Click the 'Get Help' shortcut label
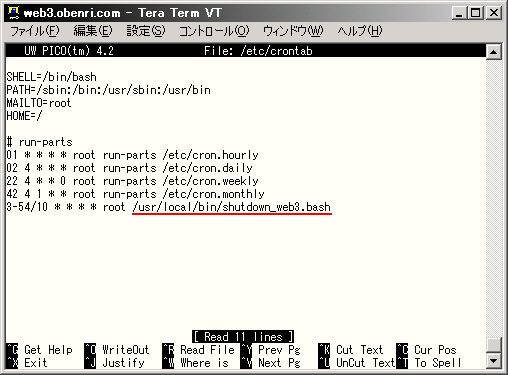Viewport: 508px width, 375px height. coord(48,350)
